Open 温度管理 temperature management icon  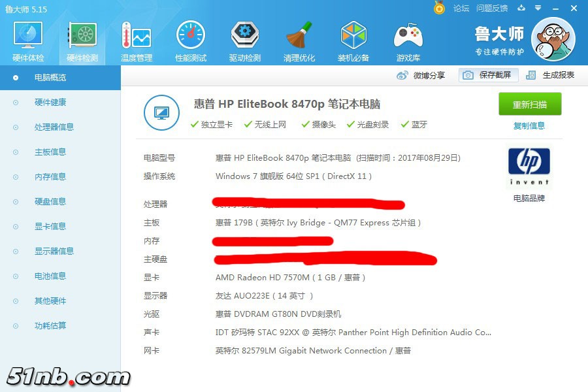tap(136, 41)
